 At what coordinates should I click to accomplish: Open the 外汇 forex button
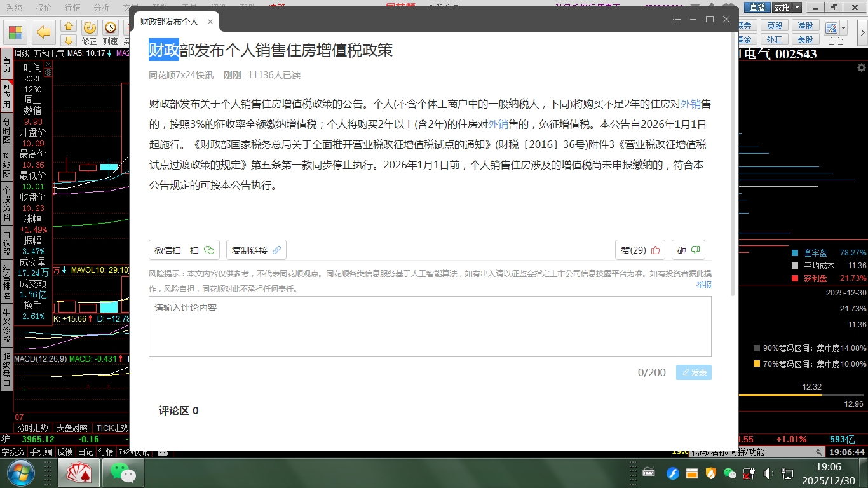point(774,39)
